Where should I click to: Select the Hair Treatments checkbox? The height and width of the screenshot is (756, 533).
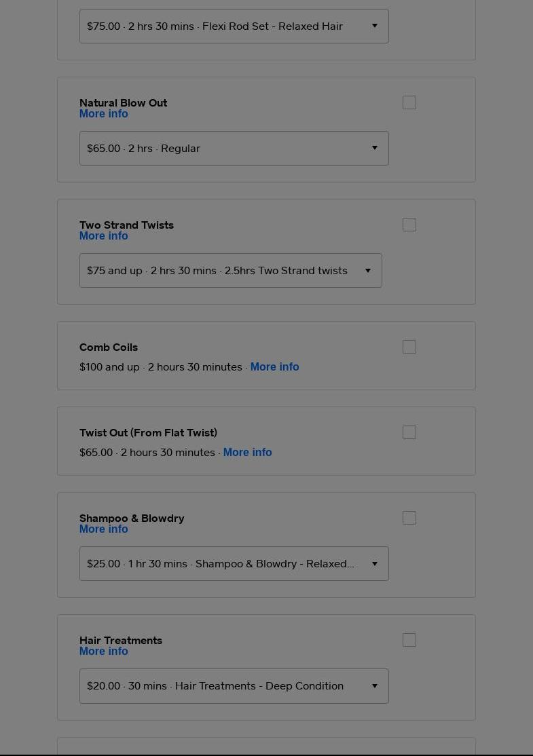point(409,640)
